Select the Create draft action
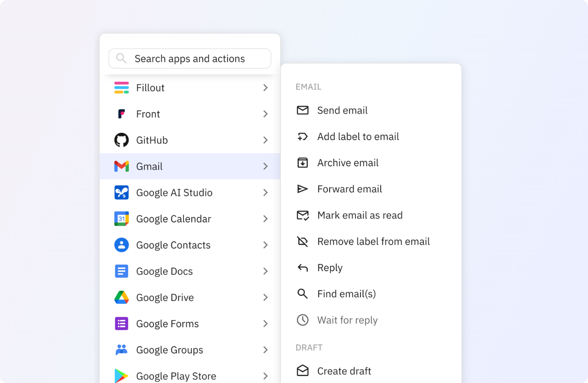 [344, 371]
